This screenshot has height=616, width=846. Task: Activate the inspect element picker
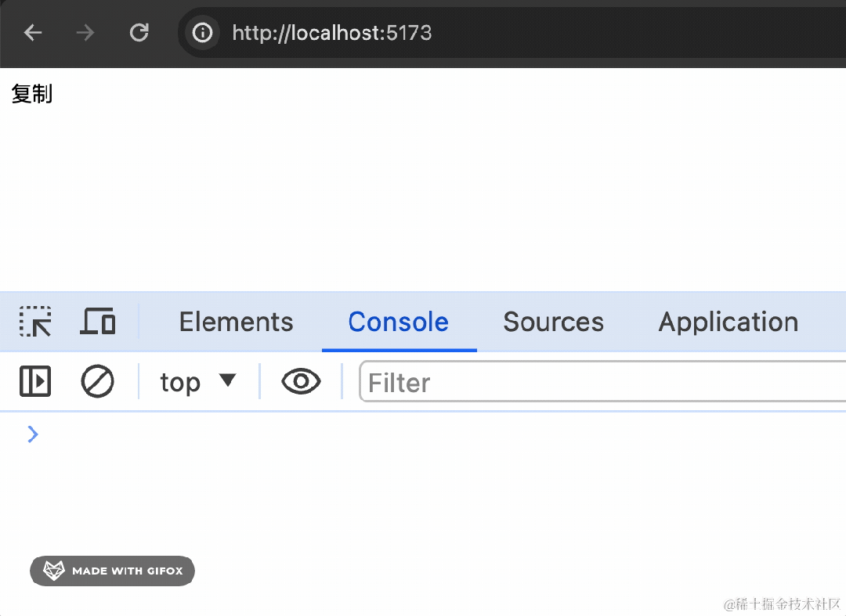tap(35, 322)
